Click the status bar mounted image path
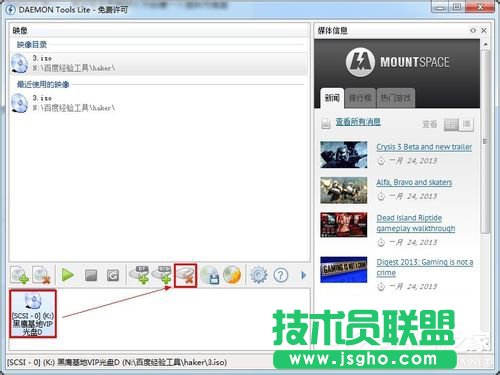500x375 pixels. tap(117, 362)
